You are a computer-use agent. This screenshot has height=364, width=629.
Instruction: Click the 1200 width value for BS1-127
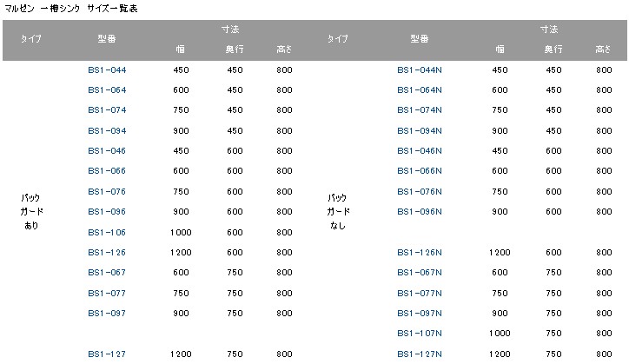[181, 354]
